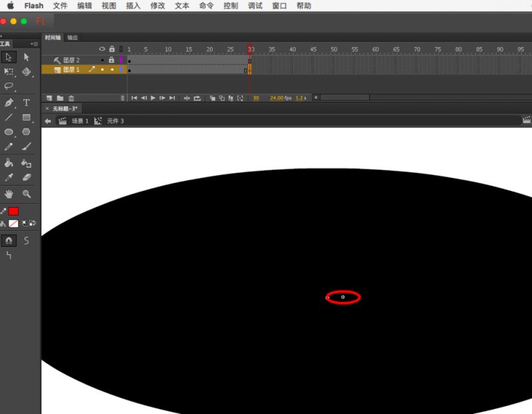
Task: Play the timeline
Action: point(153,98)
